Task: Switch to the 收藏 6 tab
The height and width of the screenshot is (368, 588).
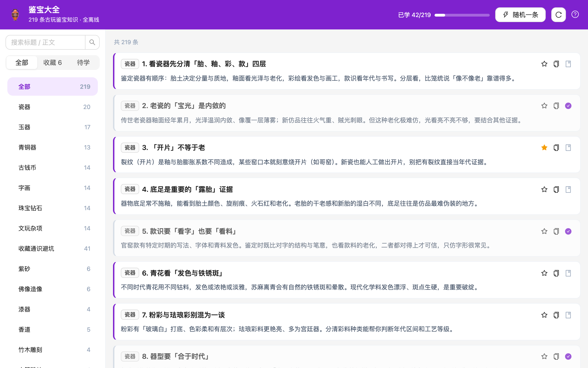Action: 52,63
